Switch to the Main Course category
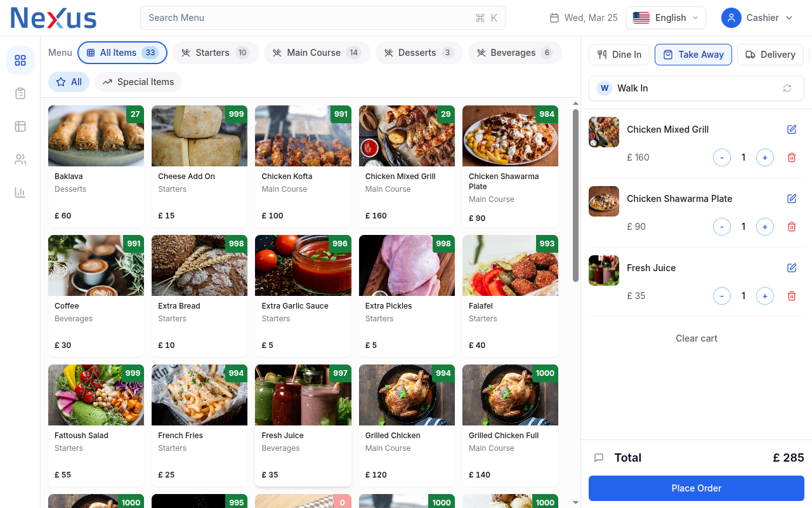The image size is (812, 508). click(x=317, y=53)
